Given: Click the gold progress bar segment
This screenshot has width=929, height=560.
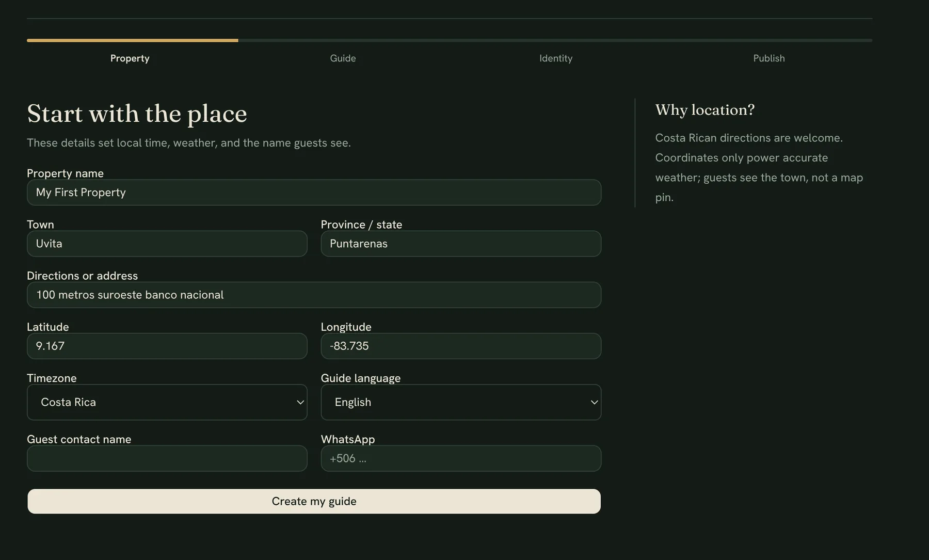Looking at the screenshot, I should (133, 40).
